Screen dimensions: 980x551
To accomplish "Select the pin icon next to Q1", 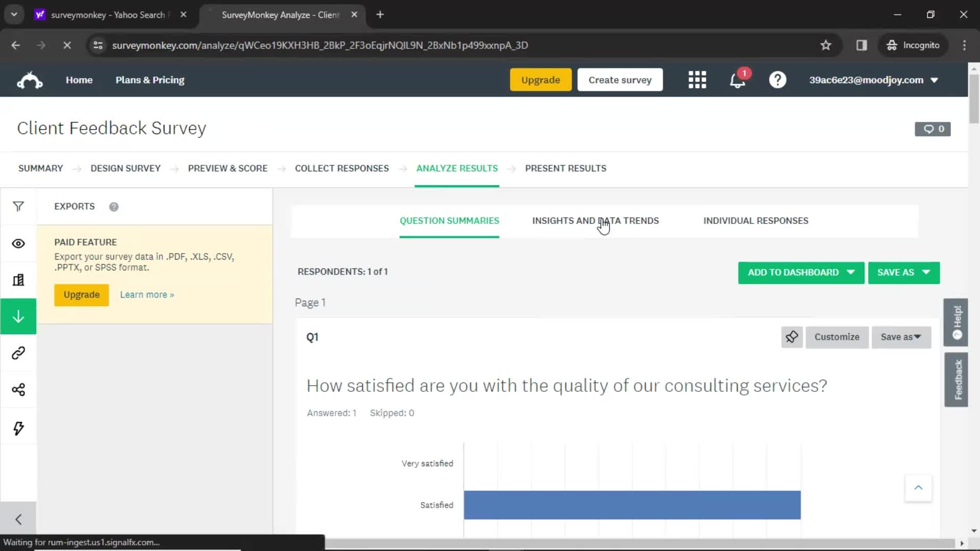I will point(792,336).
